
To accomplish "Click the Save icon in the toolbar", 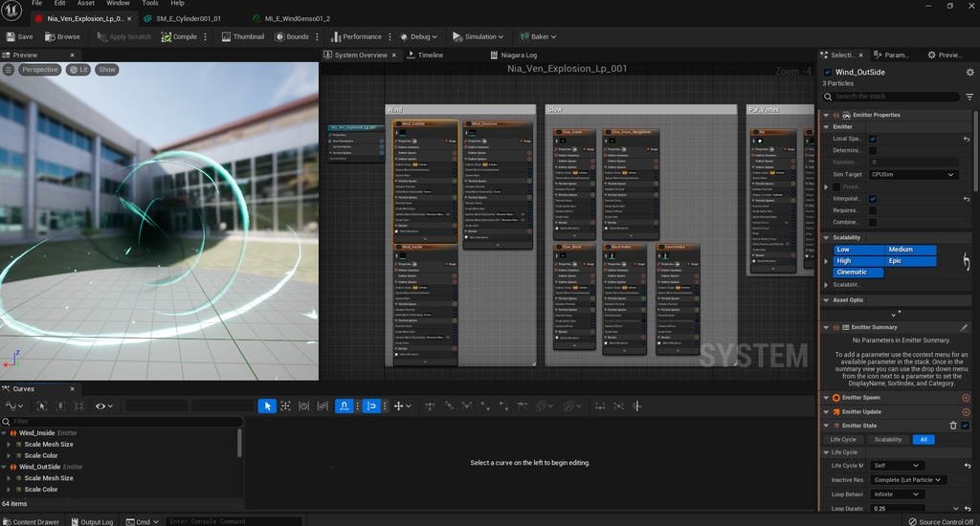I will pos(11,36).
